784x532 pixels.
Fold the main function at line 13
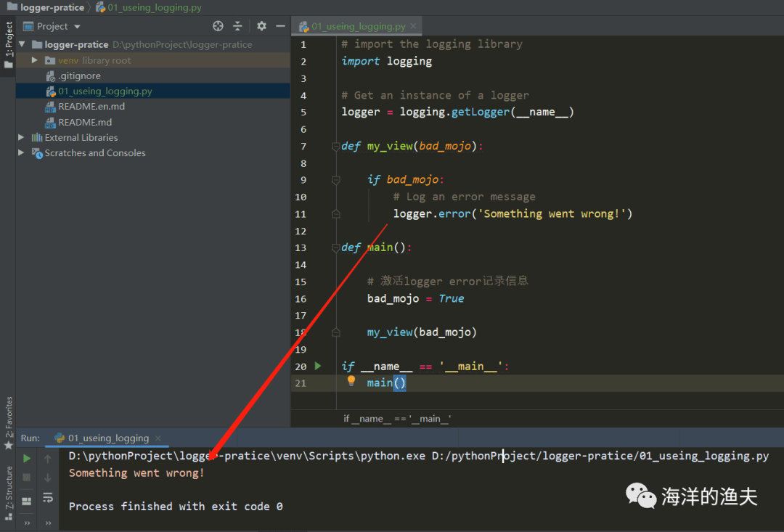[336, 247]
